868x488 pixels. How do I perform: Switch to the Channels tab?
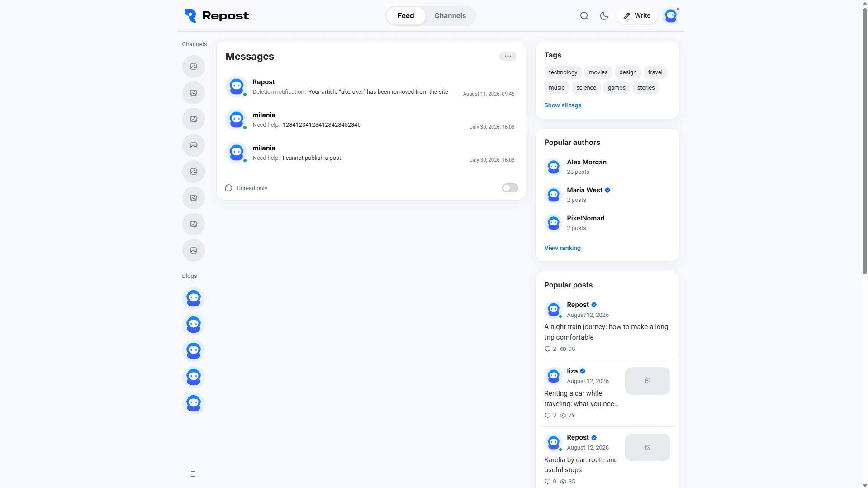(x=450, y=16)
